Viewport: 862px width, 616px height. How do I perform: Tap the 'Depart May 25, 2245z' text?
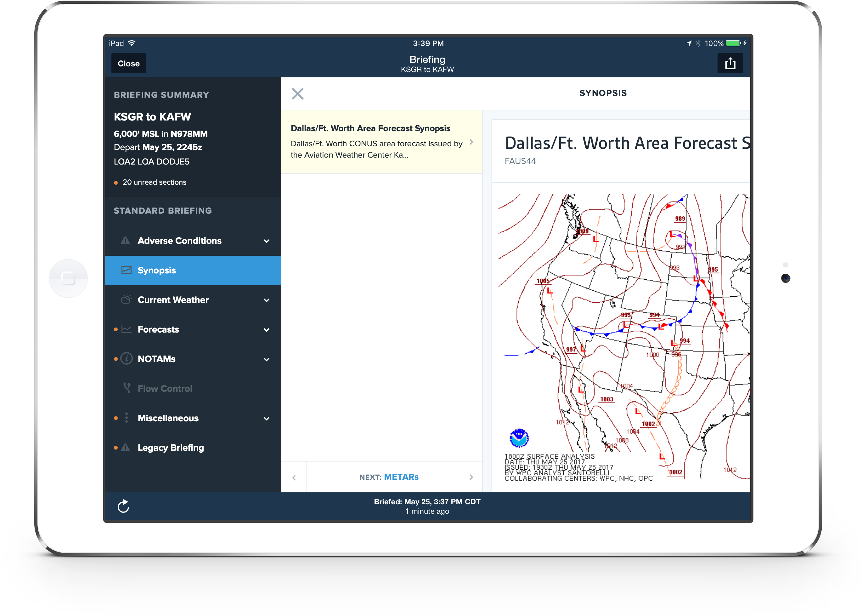[x=158, y=147]
